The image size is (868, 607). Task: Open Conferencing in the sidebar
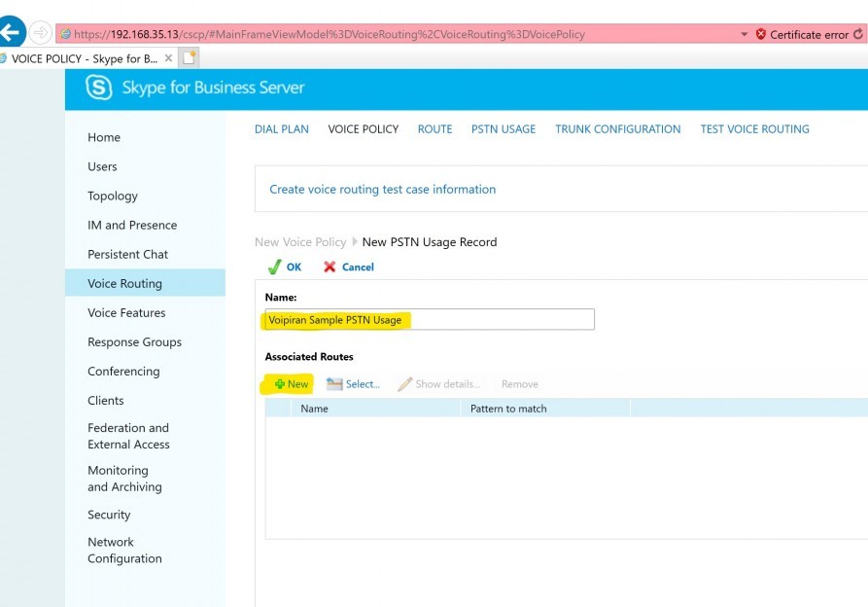coord(124,372)
